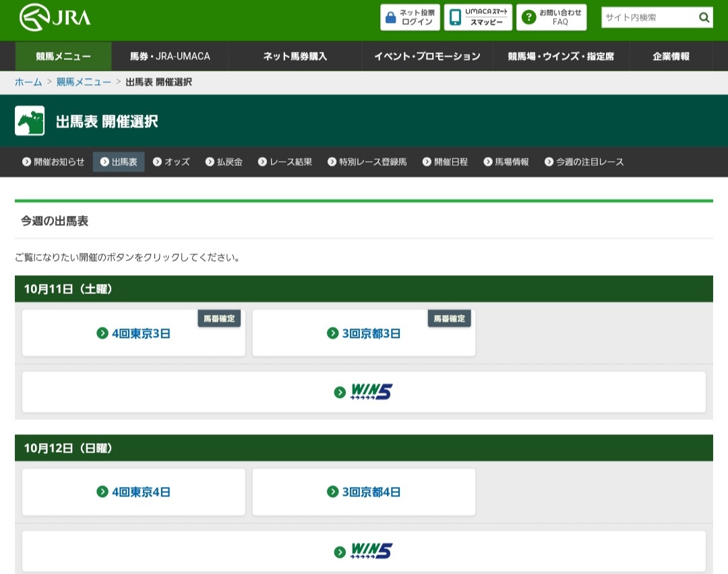Click the ホーム breadcrumb link
728x574 pixels.
[28, 82]
